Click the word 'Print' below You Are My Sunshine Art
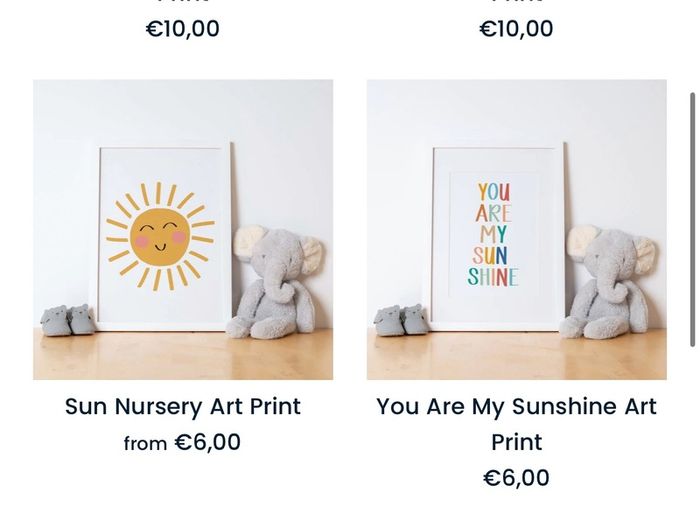The image size is (700, 525). 517,442
